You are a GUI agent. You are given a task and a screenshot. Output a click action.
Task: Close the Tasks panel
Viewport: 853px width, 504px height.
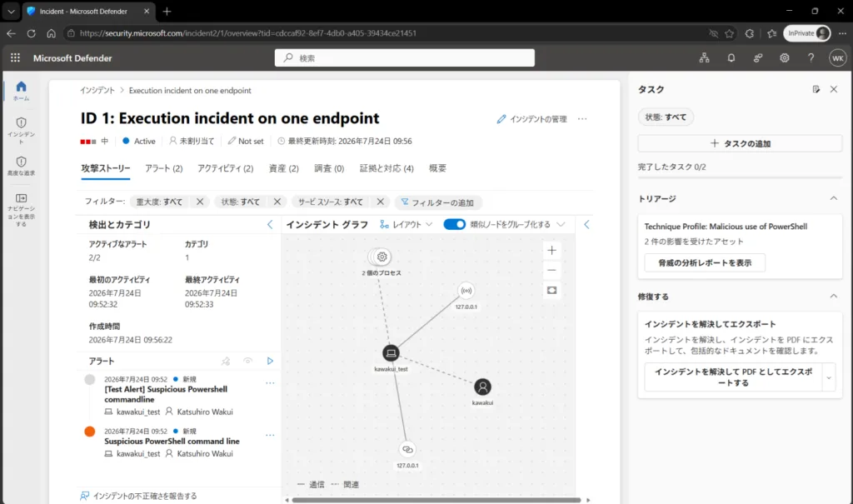[833, 89]
